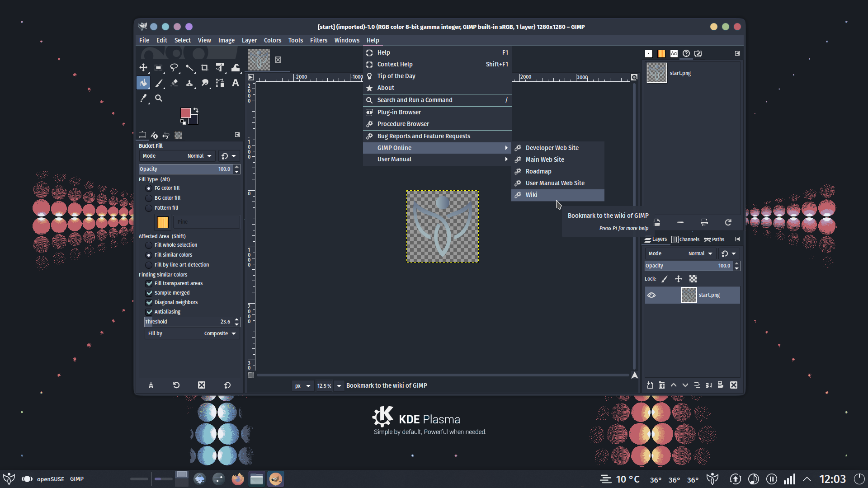Click the orange Pine pattern preview
Screen dimensions: 868x488
click(x=163, y=222)
